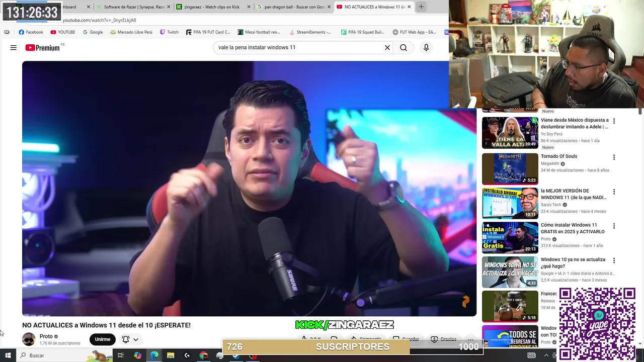The height and width of the screenshot is (362, 644).
Task: Expand the chevron beside notification bell
Action: 136,340
